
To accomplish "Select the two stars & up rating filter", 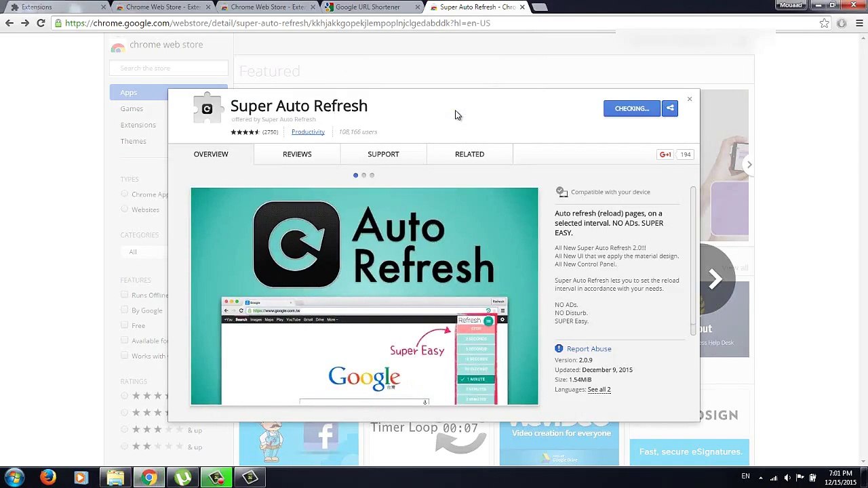I will pyautogui.click(x=124, y=447).
